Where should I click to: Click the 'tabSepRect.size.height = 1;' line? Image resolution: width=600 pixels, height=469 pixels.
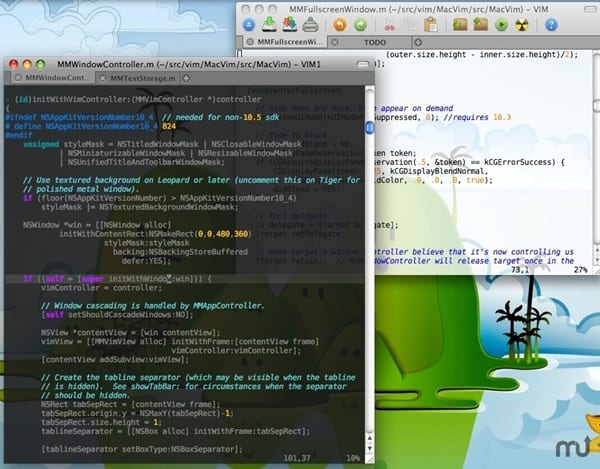point(101,422)
